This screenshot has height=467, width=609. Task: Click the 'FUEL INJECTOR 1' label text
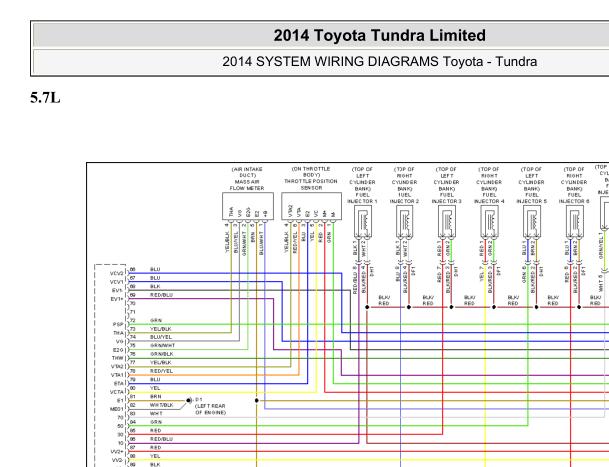point(362,198)
